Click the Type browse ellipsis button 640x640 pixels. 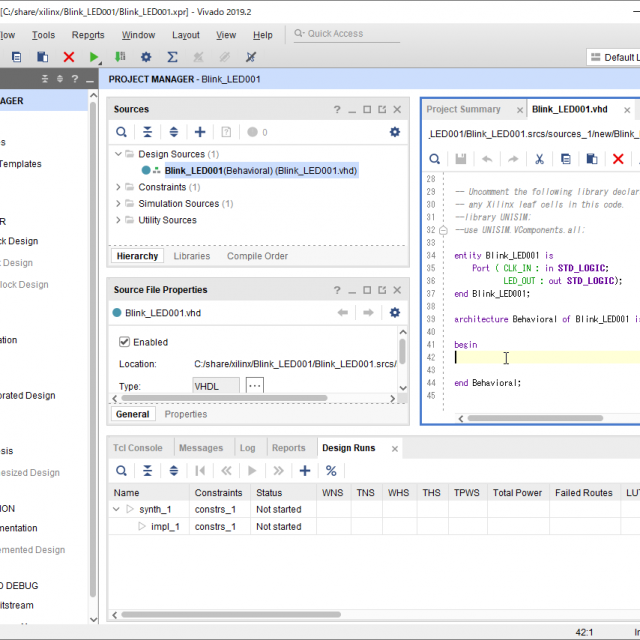[x=255, y=386]
